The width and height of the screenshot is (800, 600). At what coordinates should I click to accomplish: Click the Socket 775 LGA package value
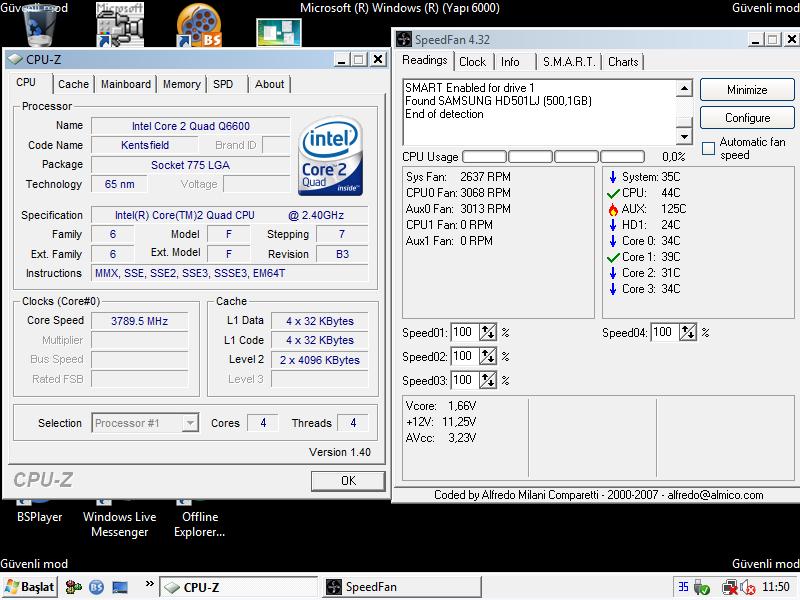point(190,165)
